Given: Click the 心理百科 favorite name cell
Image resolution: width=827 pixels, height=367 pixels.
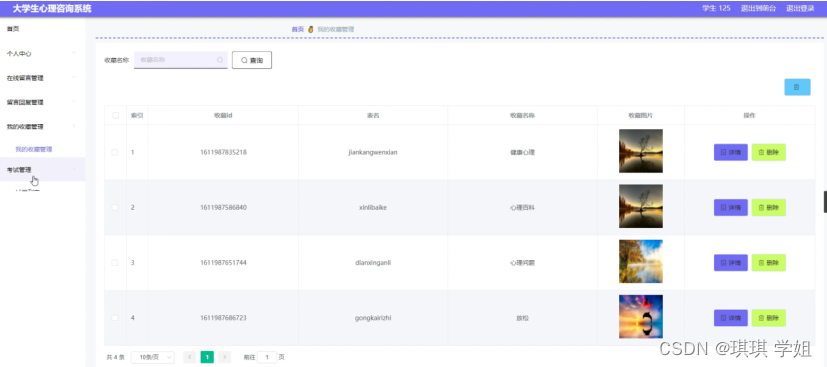Looking at the screenshot, I should tap(522, 207).
